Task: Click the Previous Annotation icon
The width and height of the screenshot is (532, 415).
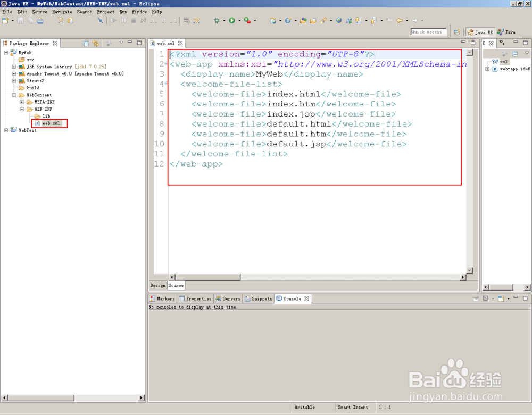Action: pyautogui.click(x=373, y=21)
